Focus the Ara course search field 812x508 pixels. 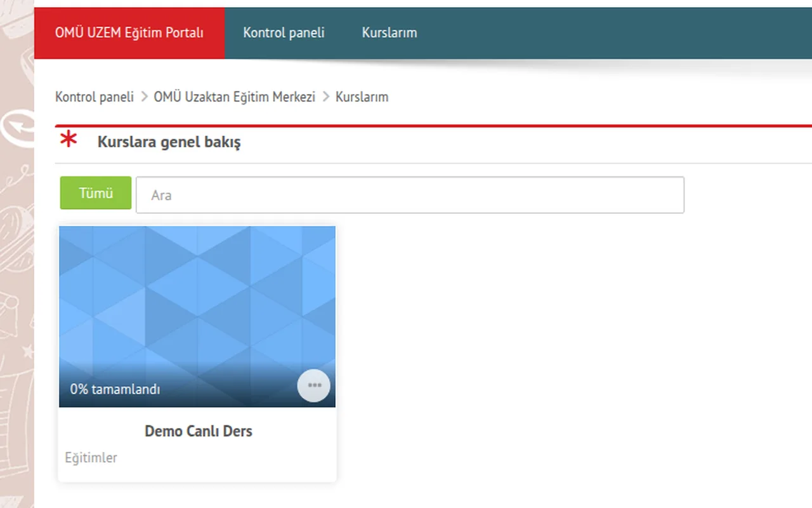(410, 195)
